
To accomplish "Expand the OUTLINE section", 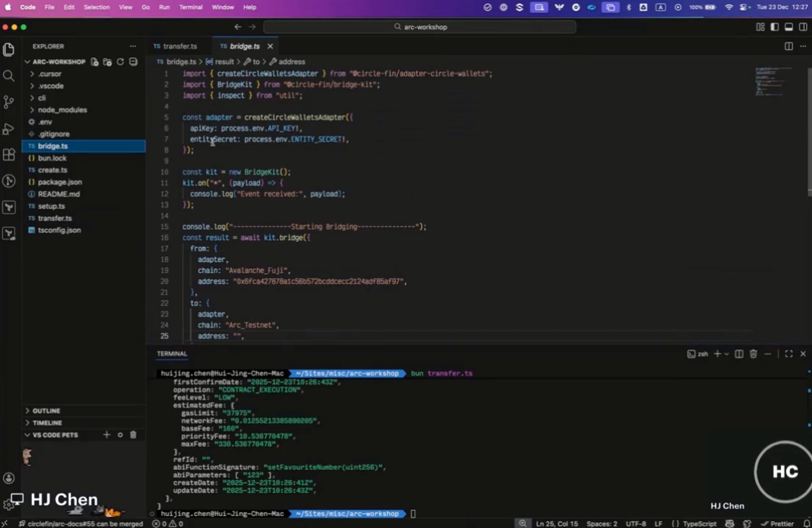I will pyautogui.click(x=46, y=411).
